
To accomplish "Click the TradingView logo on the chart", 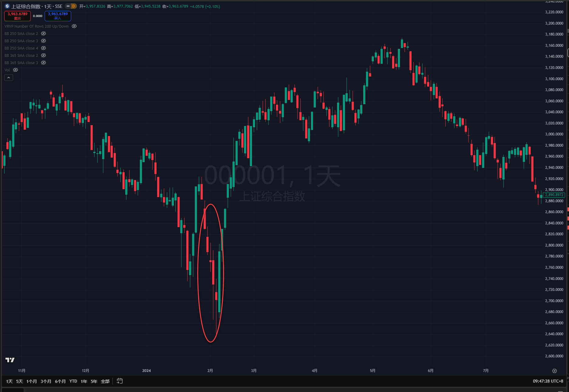I will 10,360.
